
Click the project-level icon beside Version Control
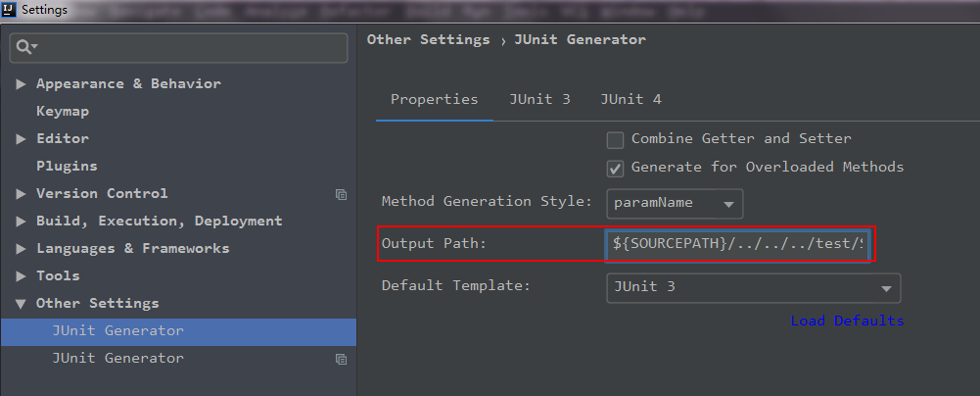pos(341,194)
